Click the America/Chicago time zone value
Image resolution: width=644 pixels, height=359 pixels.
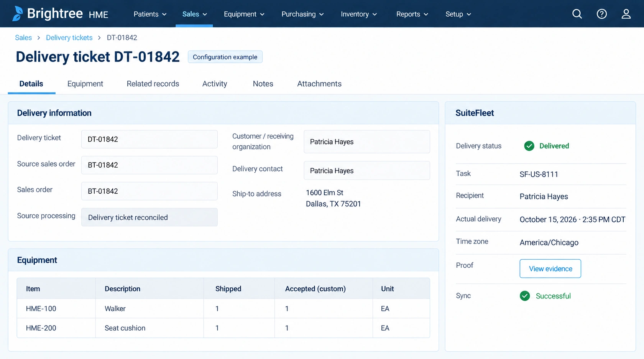pyautogui.click(x=549, y=242)
